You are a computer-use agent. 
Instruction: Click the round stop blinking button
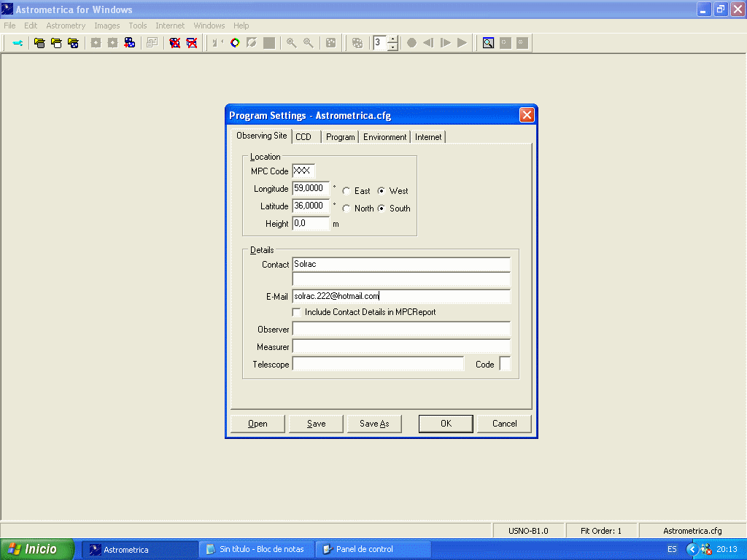pos(411,43)
